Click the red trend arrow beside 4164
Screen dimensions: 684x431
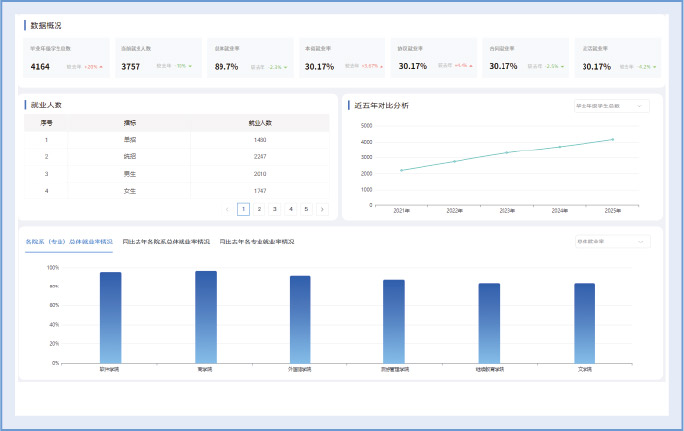point(101,67)
